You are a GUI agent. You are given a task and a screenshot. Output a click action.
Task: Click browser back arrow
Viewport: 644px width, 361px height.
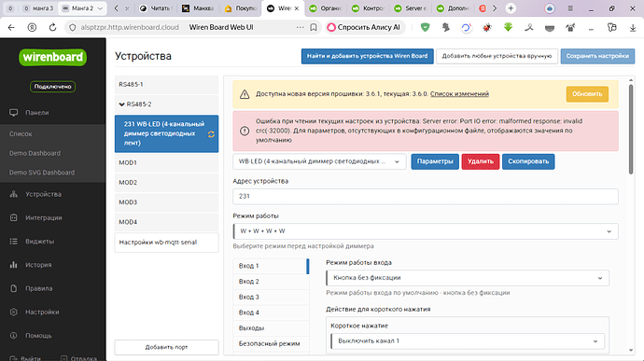coord(11,27)
